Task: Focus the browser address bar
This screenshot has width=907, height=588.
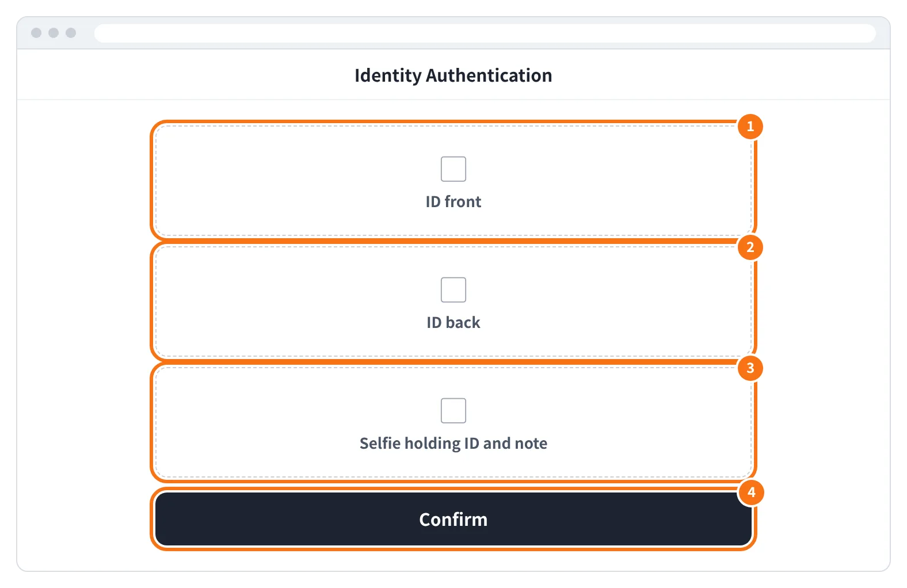Action: tap(485, 33)
